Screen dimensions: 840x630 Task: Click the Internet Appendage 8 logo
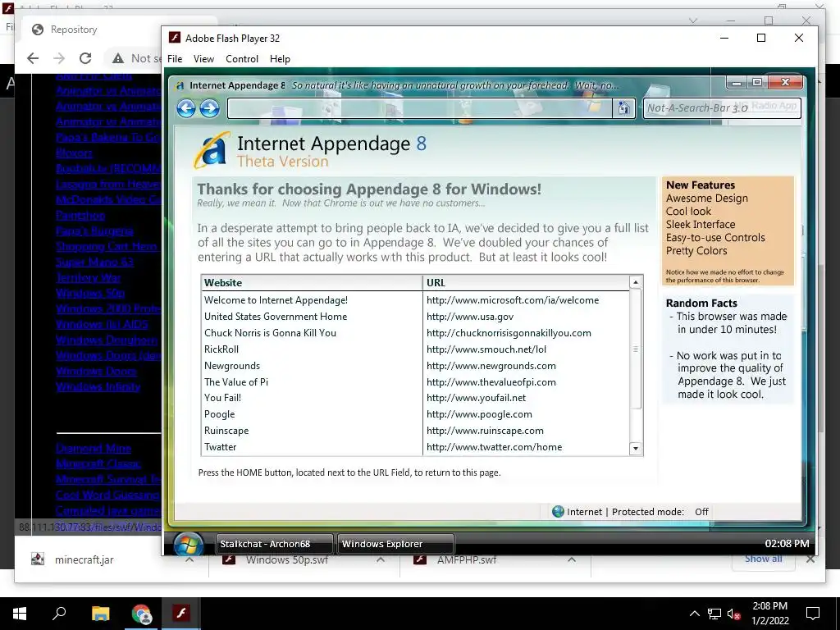coord(212,151)
